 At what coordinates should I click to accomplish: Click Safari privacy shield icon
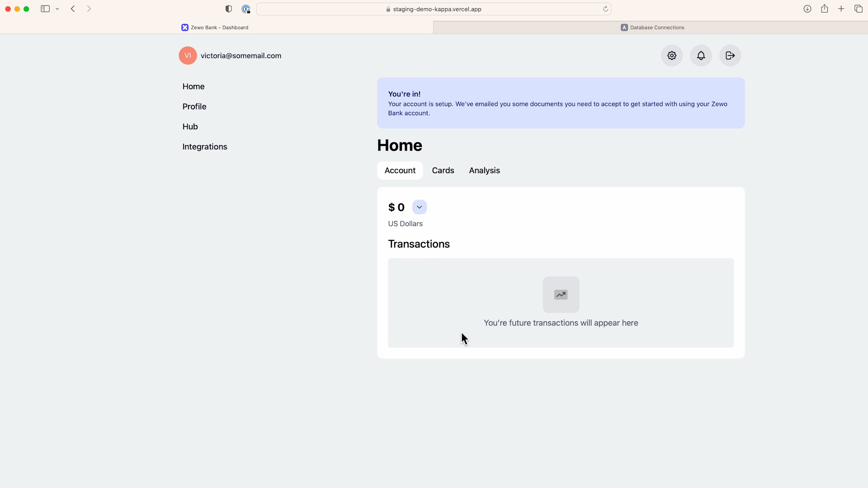(229, 9)
